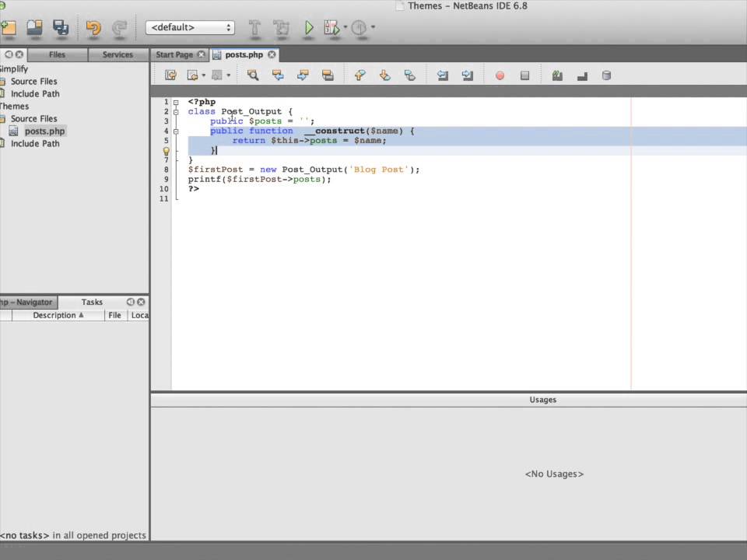The image size is (747, 560).
Task: Click the 'Blog Post' string in code
Action: point(379,170)
